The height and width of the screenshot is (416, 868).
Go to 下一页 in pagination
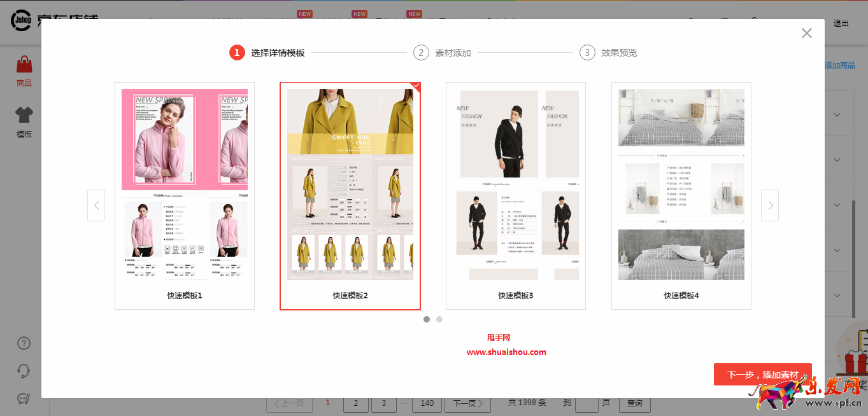pyautogui.click(x=468, y=403)
